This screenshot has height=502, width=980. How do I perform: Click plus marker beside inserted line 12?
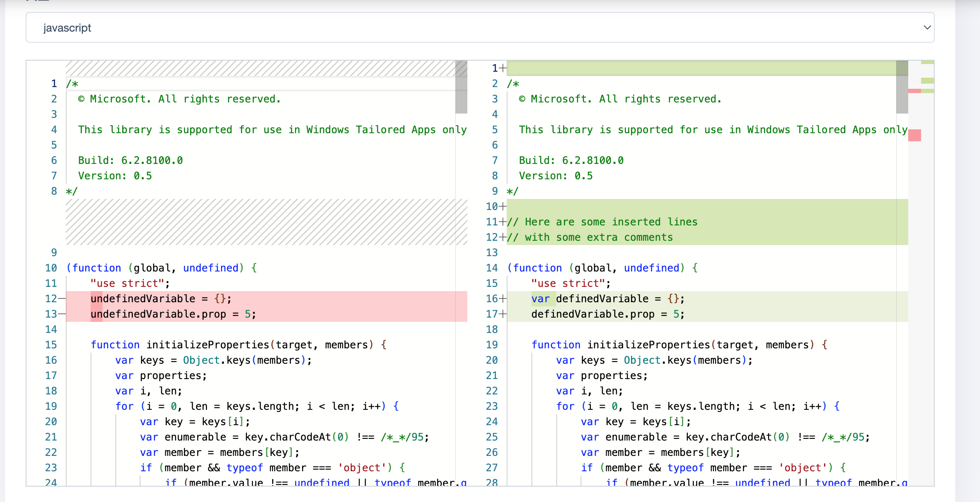pyautogui.click(x=503, y=237)
